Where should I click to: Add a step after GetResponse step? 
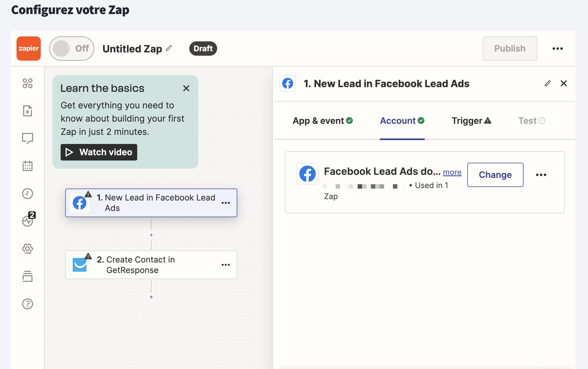151,297
